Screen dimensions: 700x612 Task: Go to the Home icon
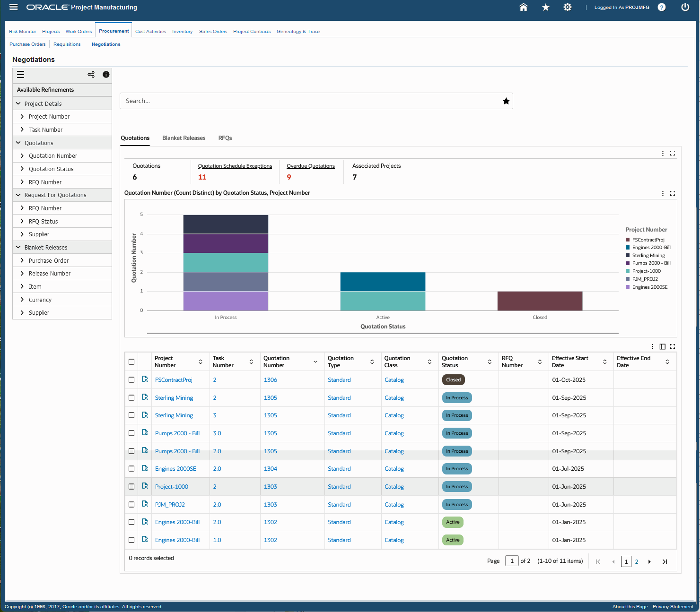pos(524,7)
